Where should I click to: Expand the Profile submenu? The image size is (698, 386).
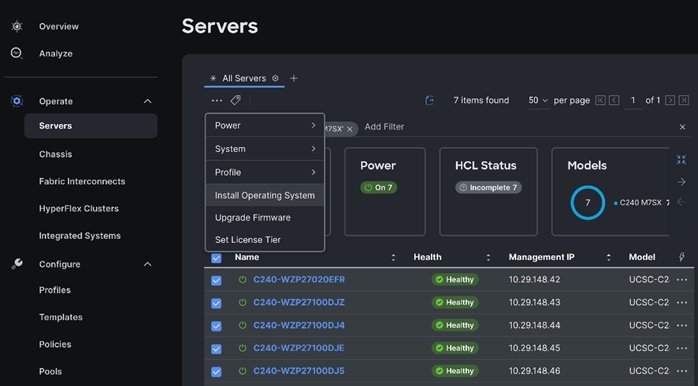pyautogui.click(x=265, y=172)
